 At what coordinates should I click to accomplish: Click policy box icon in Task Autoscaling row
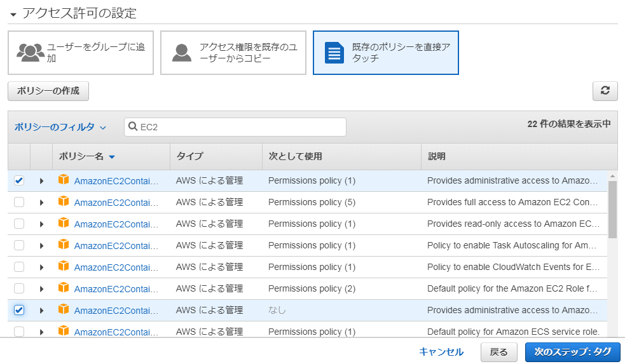(x=64, y=245)
